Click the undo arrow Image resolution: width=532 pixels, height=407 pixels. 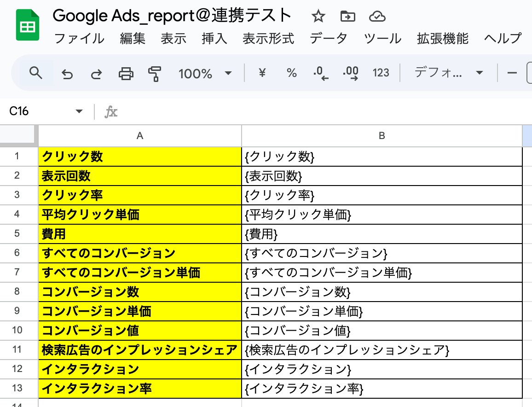(x=67, y=74)
